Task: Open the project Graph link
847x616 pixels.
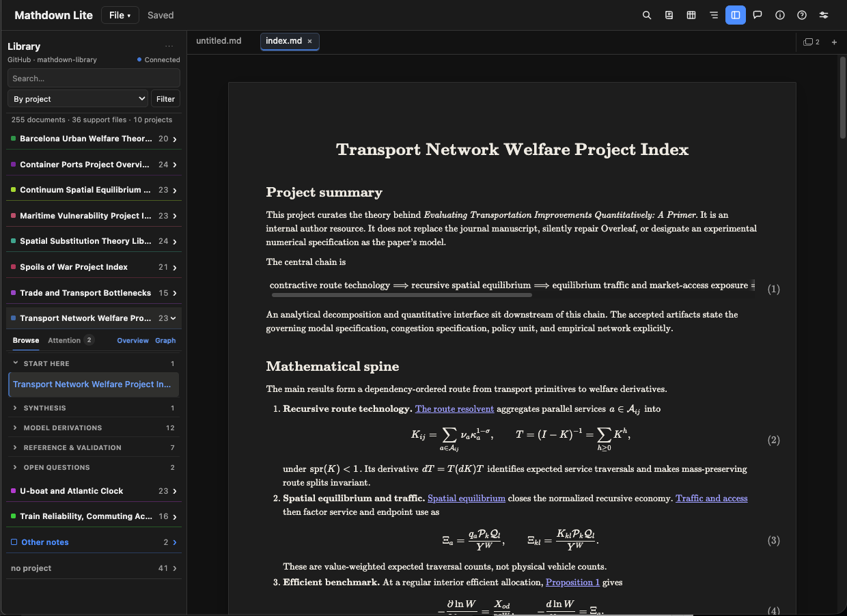Action: [x=165, y=340]
